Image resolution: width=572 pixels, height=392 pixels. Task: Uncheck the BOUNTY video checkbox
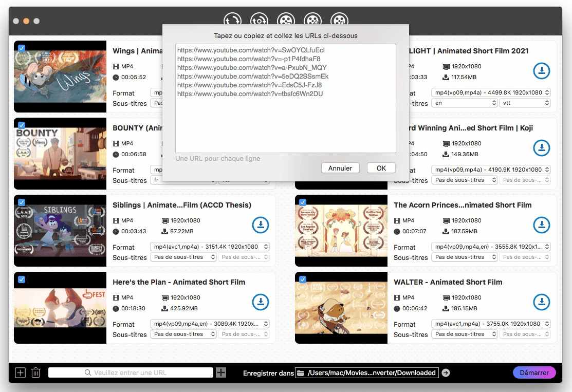pyautogui.click(x=22, y=125)
